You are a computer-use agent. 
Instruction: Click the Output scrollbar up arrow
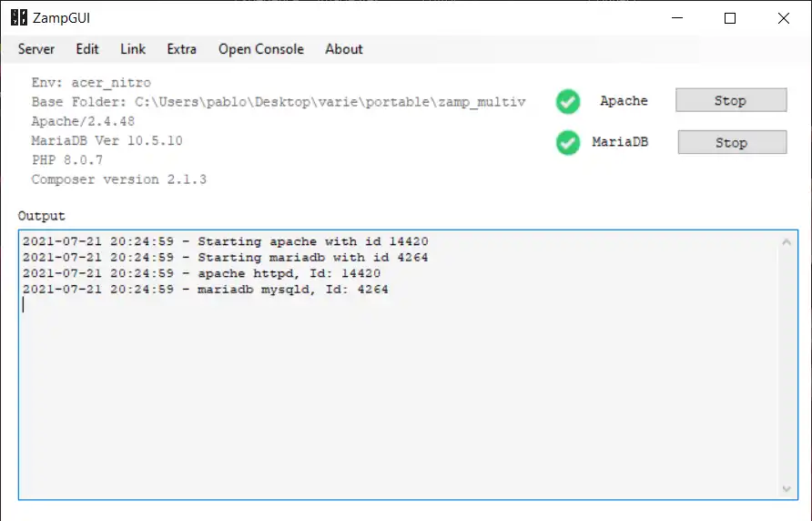(787, 242)
